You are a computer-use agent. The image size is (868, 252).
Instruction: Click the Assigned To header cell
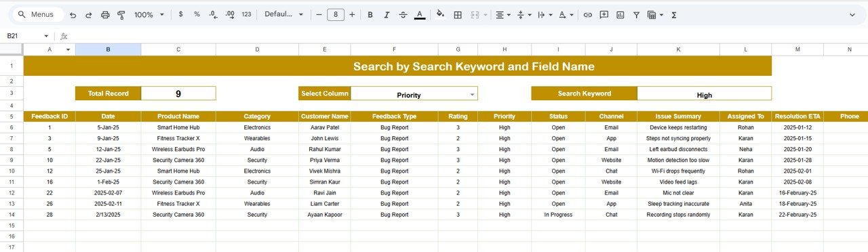pyautogui.click(x=745, y=117)
